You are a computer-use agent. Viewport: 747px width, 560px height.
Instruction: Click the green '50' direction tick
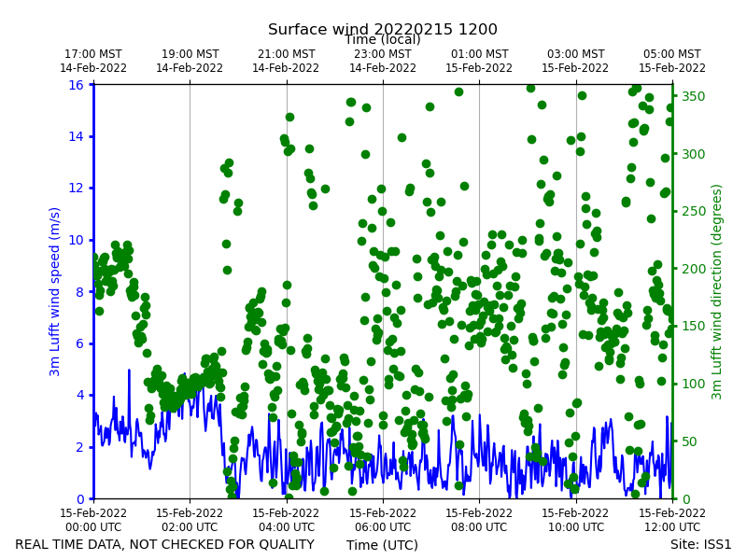(690, 441)
